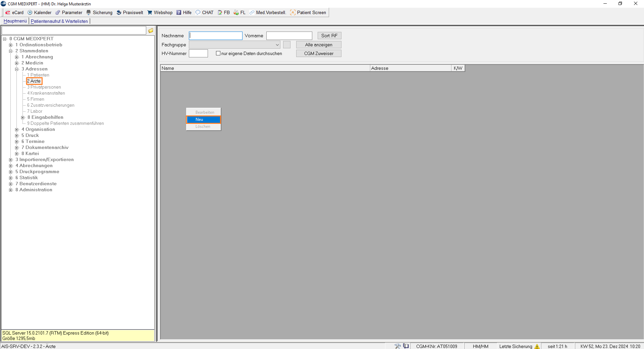Select 1 Patienten in the tree
Image resolution: width=644 pixels, height=349 pixels.
pos(38,75)
